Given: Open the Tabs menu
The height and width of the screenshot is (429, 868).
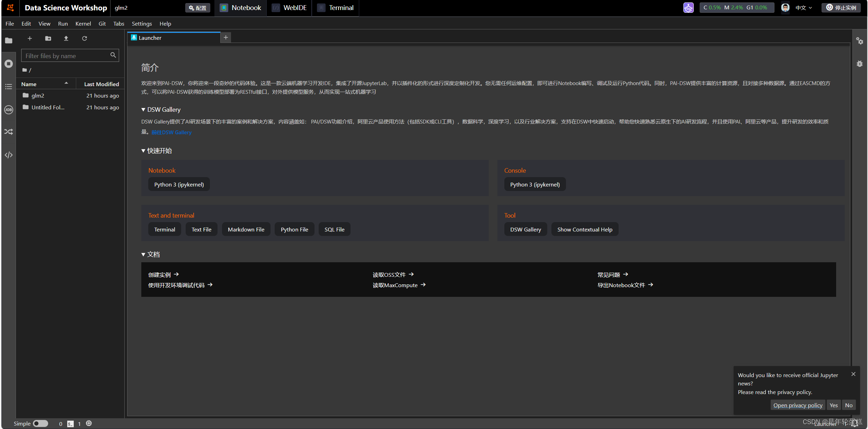Looking at the screenshot, I should [118, 24].
